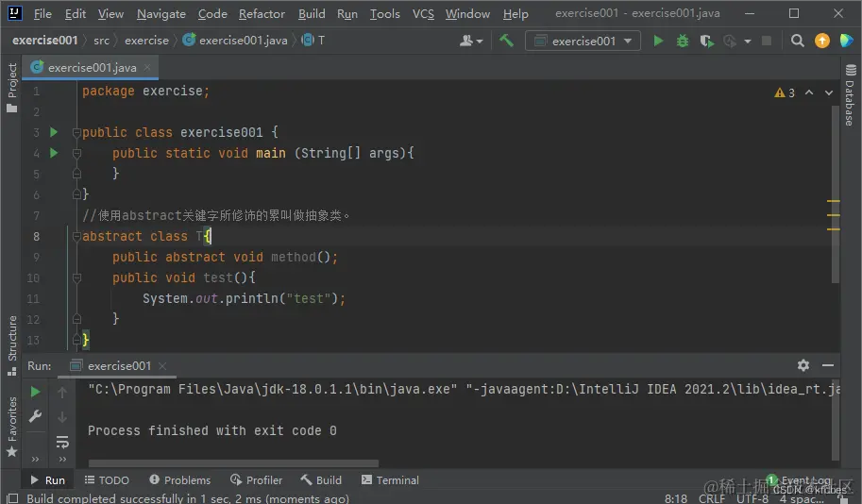Screen dimensions: 862x504
Task: Click the Run tool window button
Action: (47, 479)
